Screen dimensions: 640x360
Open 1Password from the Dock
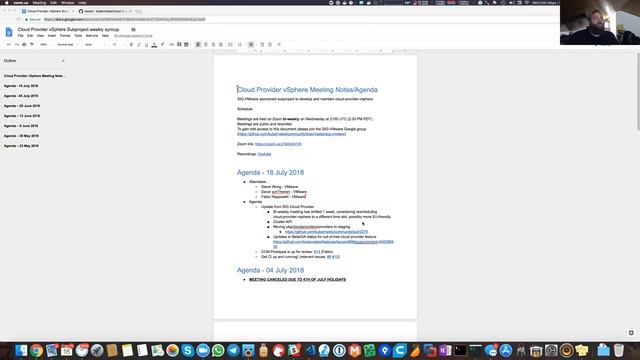(x=339, y=350)
